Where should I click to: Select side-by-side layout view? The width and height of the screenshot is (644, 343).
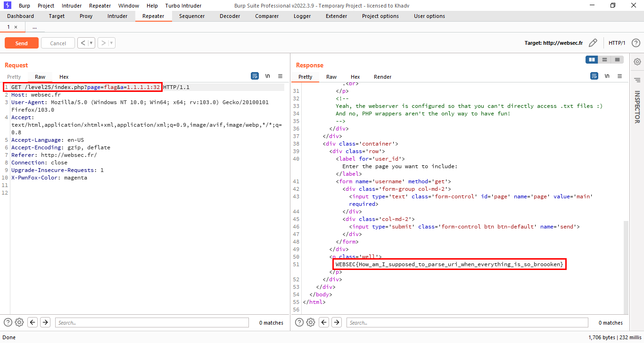point(592,60)
